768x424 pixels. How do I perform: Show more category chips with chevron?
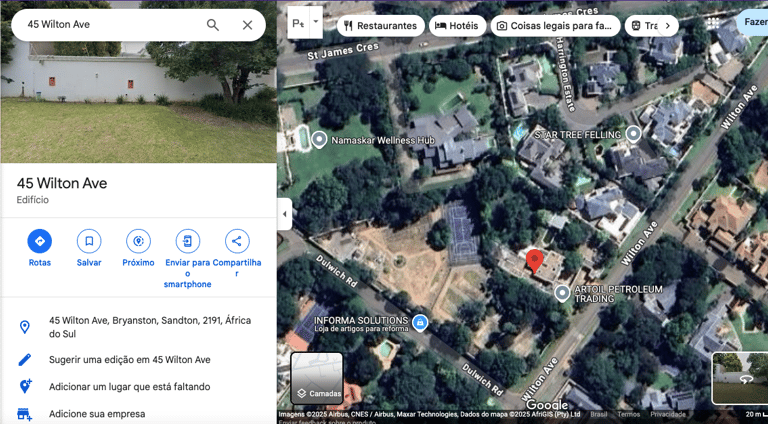tap(667, 26)
